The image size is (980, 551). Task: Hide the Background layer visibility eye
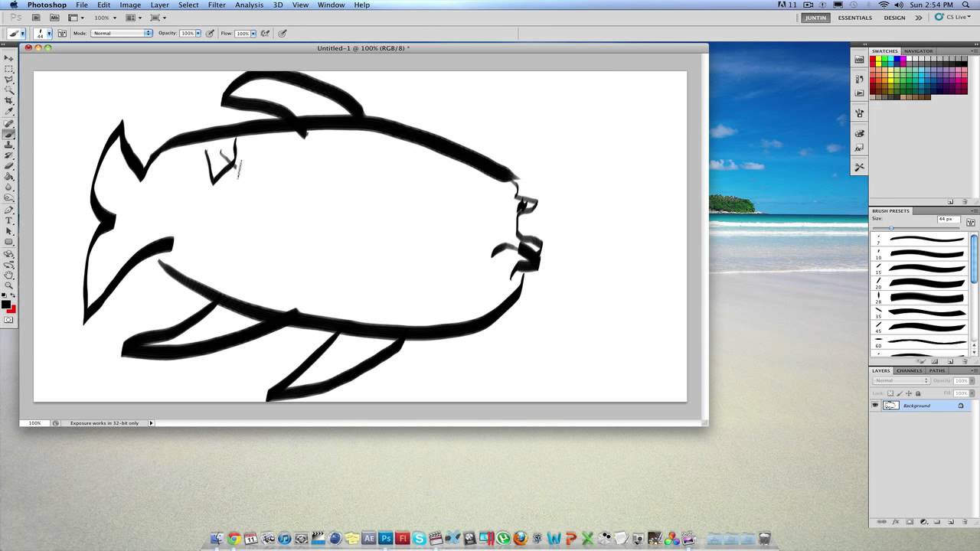(x=875, y=405)
